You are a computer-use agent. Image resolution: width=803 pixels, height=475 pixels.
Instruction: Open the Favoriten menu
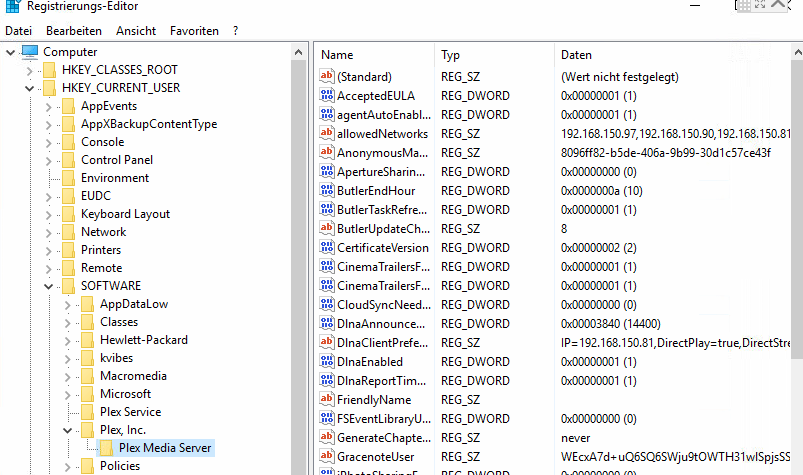coord(194,31)
